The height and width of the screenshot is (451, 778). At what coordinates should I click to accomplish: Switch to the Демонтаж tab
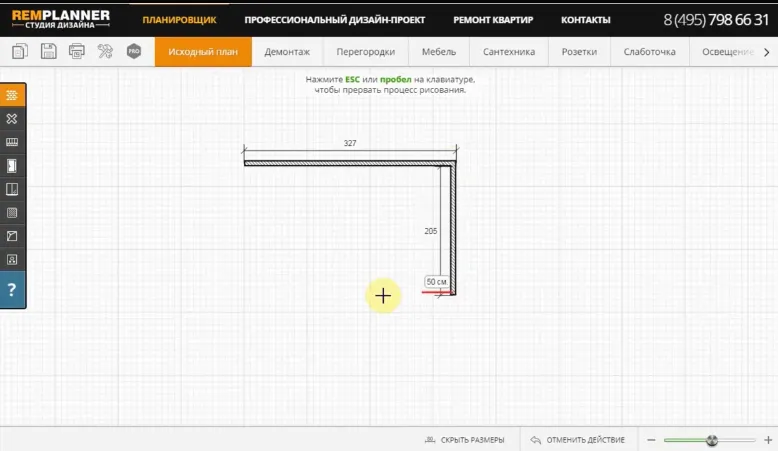pos(287,52)
